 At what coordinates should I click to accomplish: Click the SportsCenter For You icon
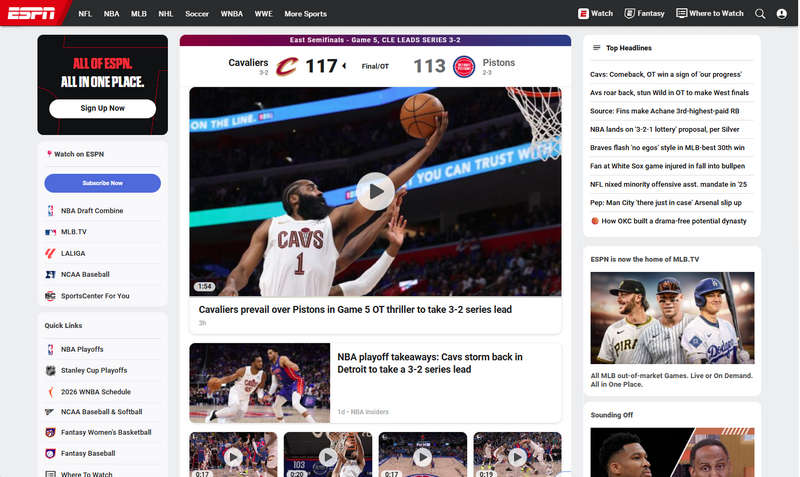pos(50,296)
